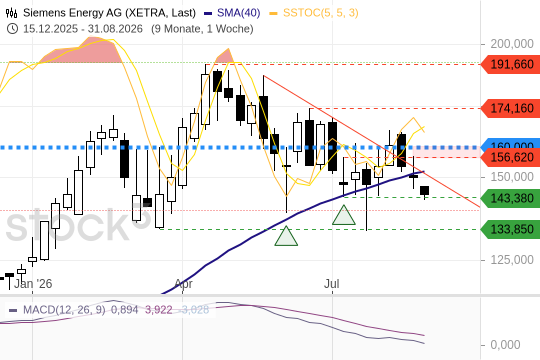Click the lower green triangle marker near June
Viewport: 540px width, 360px height.
click(286, 236)
